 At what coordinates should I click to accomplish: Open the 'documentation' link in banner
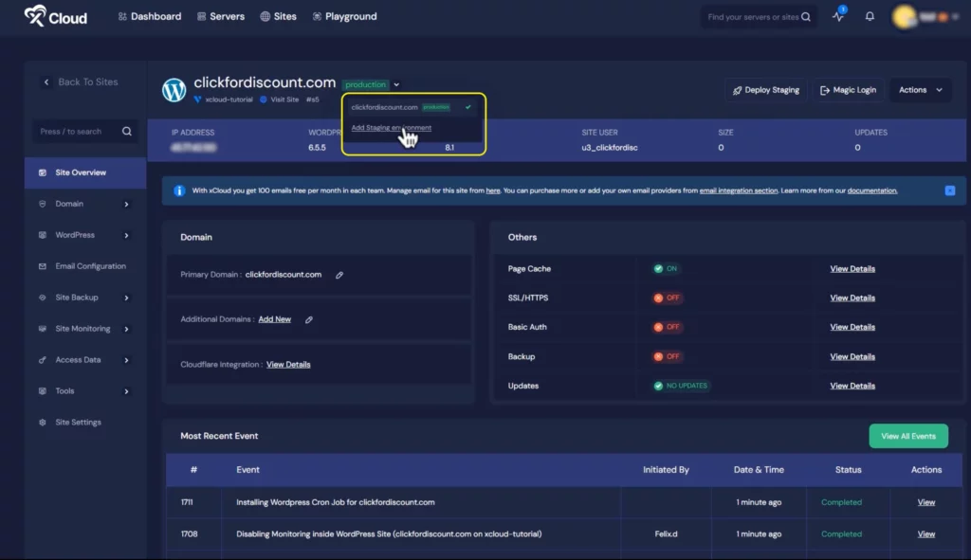coord(872,190)
